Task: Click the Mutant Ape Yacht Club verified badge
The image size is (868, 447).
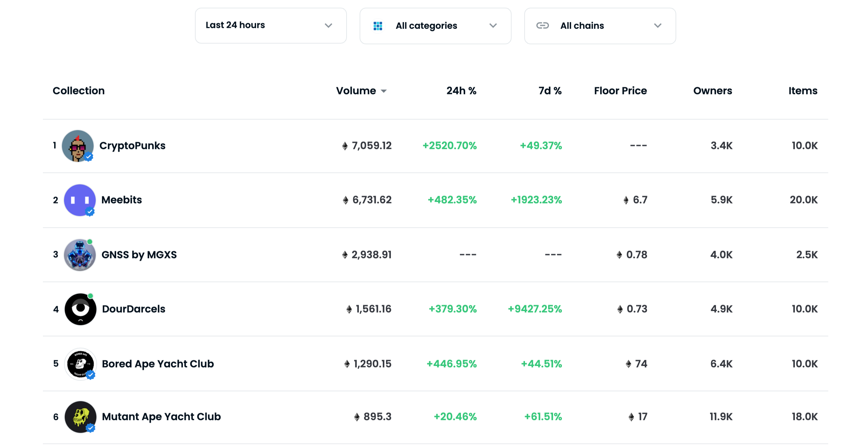Action: point(91,428)
